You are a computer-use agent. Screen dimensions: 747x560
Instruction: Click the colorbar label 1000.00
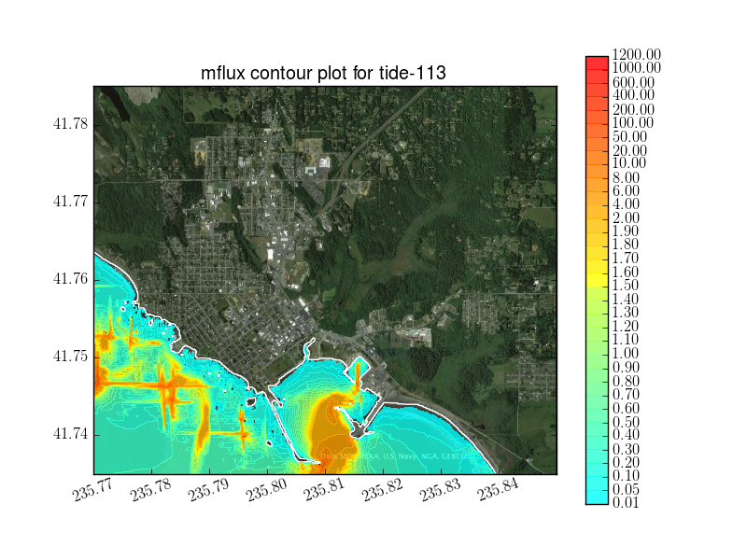coord(637,67)
